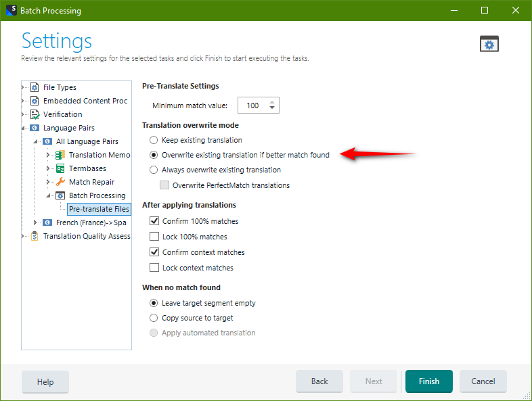The image size is (532, 401).
Task: Maximize the Batch Processing window
Action: [x=485, y=10]
